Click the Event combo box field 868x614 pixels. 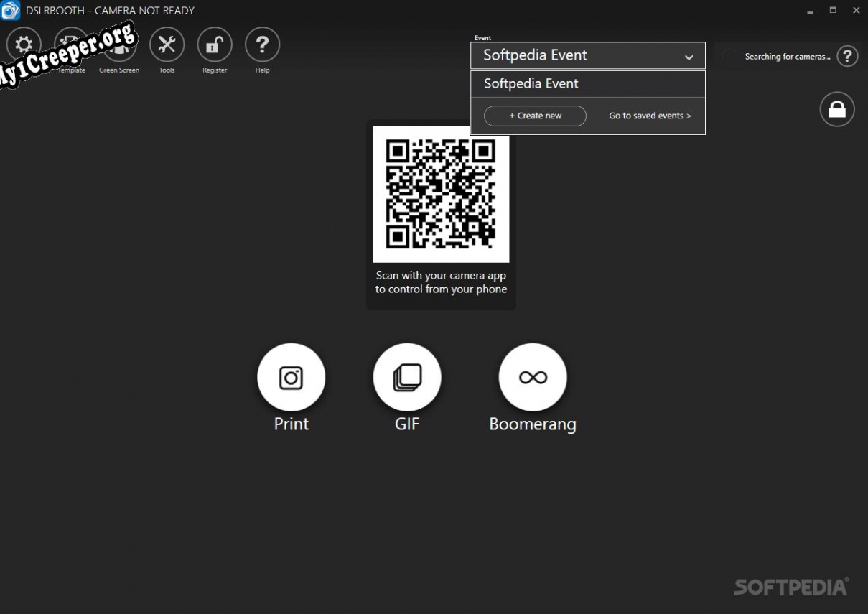[574, 55]
